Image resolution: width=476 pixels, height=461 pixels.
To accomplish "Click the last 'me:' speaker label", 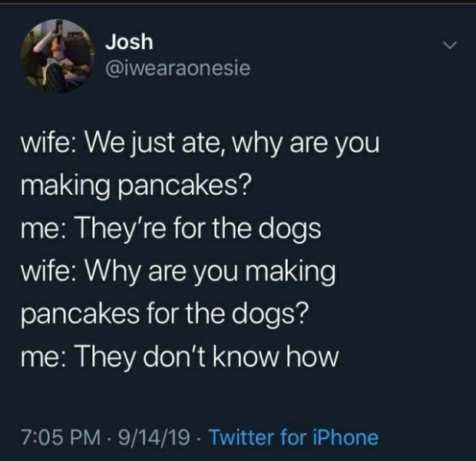I will click(x=42, y=358).
